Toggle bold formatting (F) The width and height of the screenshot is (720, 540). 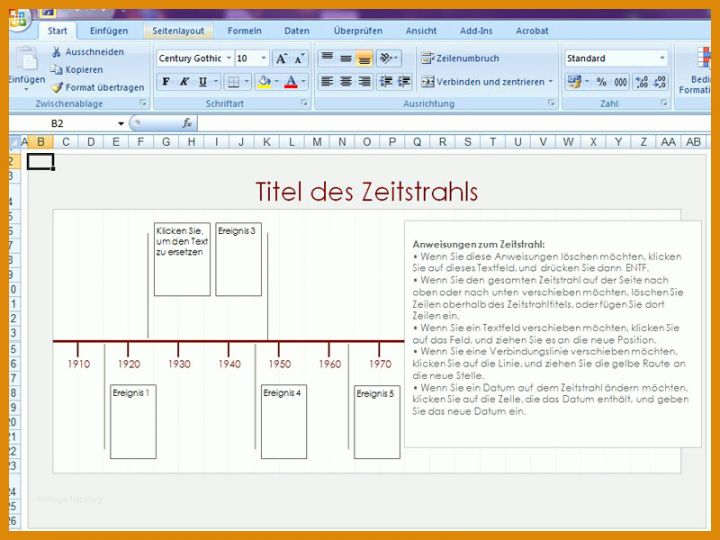point(166,82)
